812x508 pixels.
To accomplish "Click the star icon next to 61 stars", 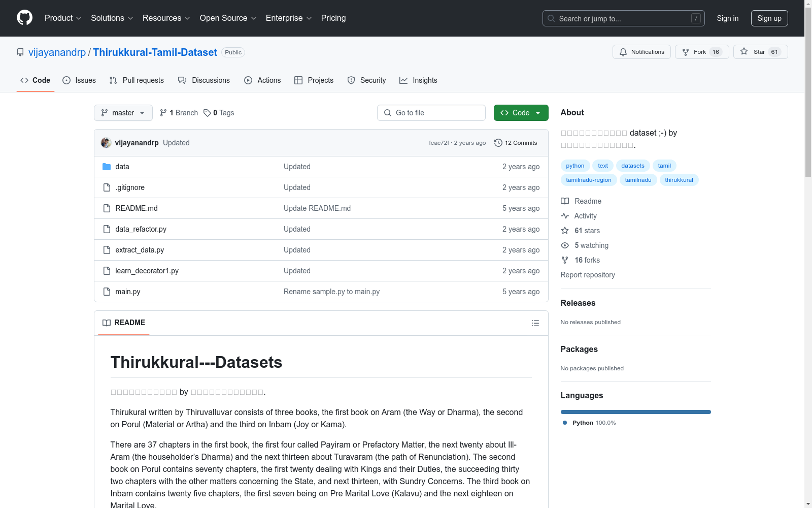I will click(x=565, y=231).
